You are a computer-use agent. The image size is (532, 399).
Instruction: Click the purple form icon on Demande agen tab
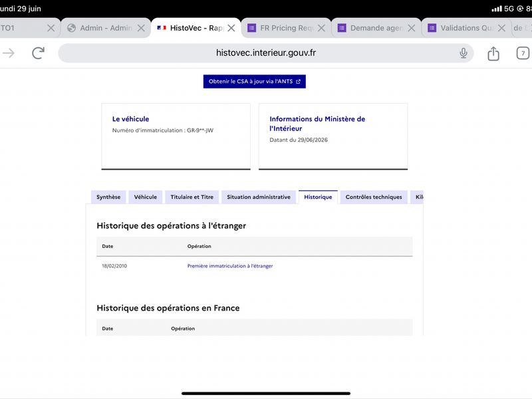click(342, 28)
